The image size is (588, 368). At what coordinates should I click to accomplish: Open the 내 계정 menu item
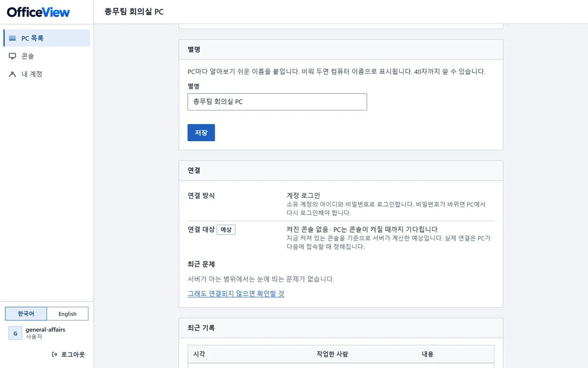47,74
